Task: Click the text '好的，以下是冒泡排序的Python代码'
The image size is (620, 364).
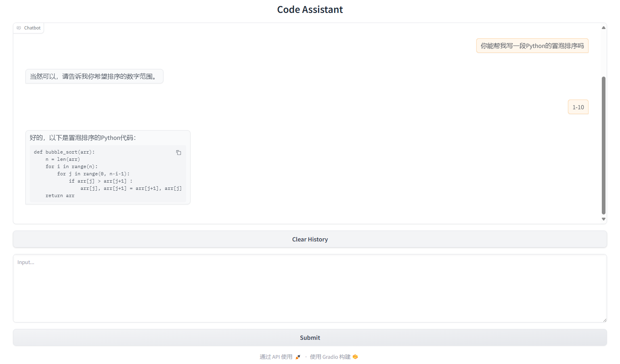Action: point(83,138)
